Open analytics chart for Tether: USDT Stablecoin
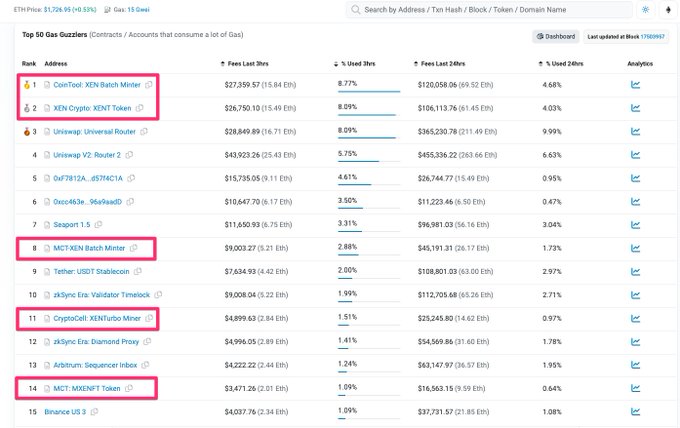680x428 pixels. (x=635, y=271)
